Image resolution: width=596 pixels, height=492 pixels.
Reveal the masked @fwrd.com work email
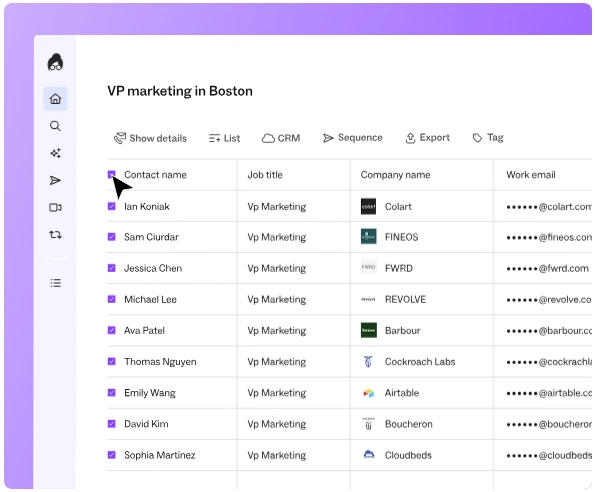click(547, 268)
